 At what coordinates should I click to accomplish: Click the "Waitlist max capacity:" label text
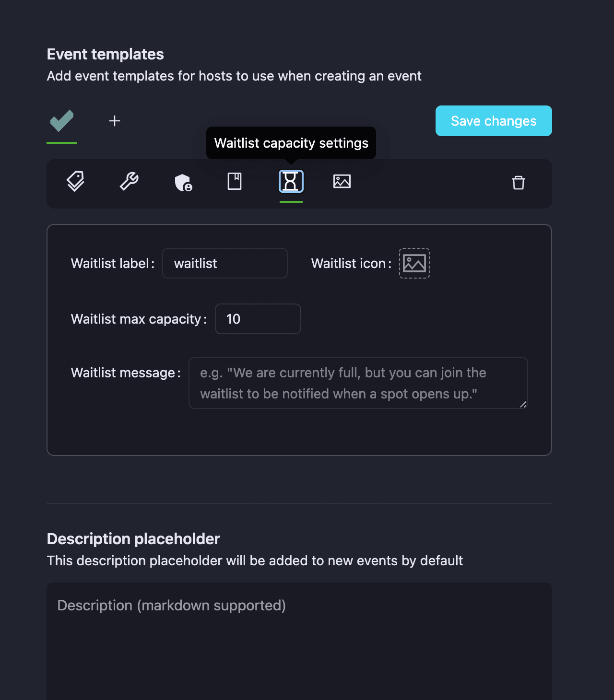tap(139, 319)
